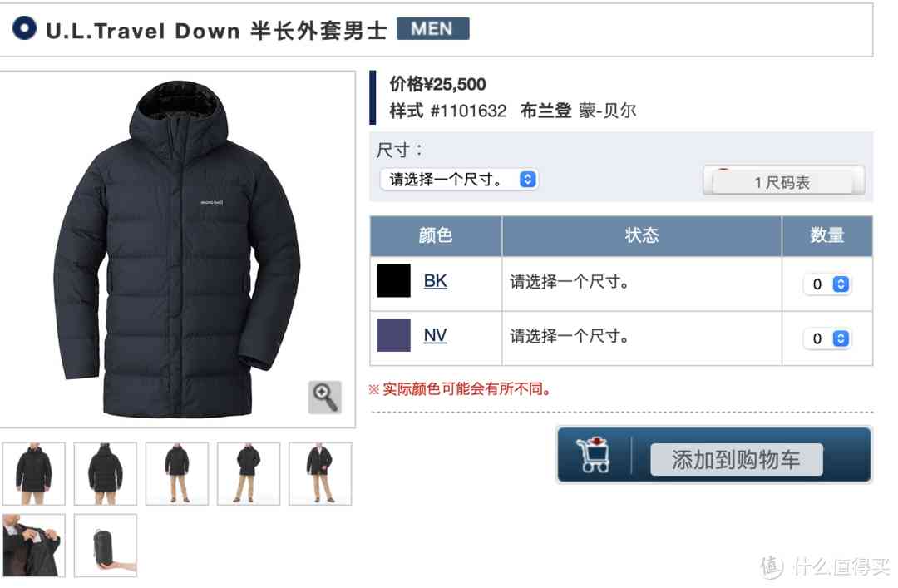
Task: Click the blue circle bullet beside product title
Action: click(x=24, y=27)
